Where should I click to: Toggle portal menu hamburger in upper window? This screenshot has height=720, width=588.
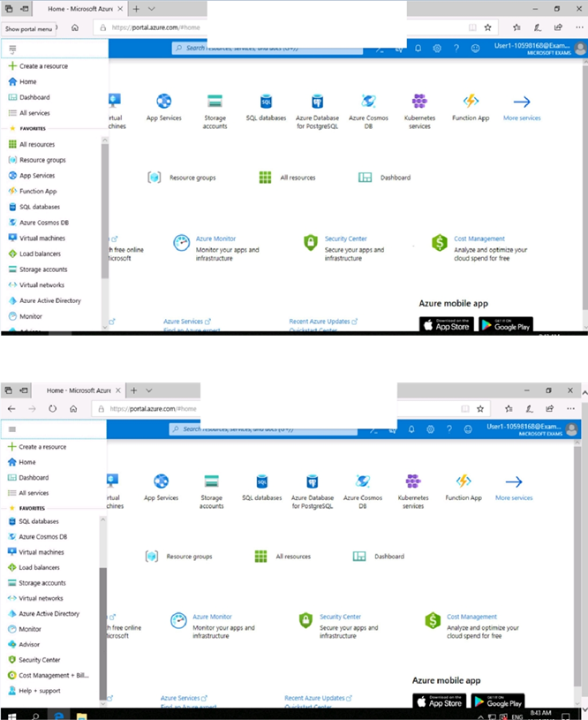pyautogui.click(x=12, y=49)
